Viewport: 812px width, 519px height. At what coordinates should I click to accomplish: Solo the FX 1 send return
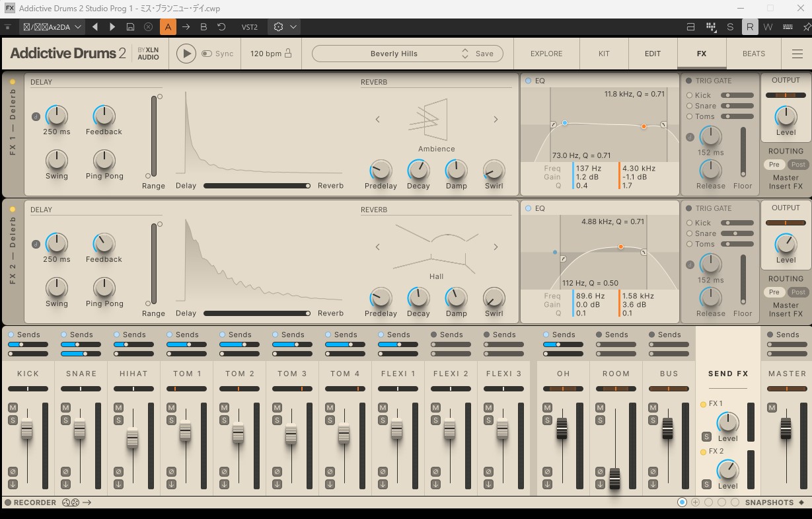click(706, 436)
